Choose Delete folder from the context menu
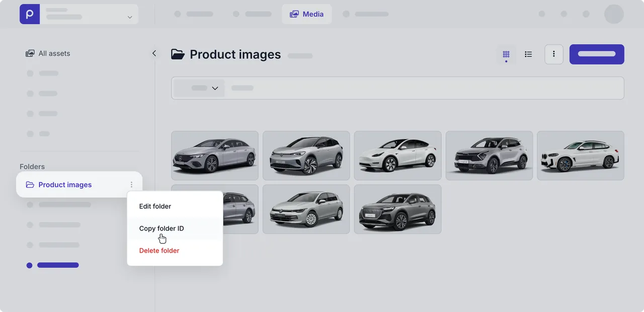Image resolution: width=644 pixels, height=312 pixels. point(175,251)
